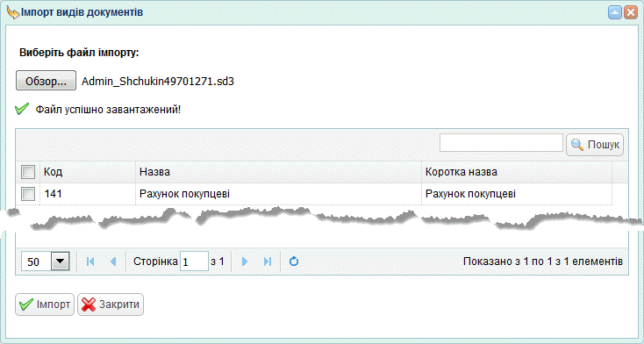Go to the previous page
The height and width of the screenshot is (344, 644).
(x=113, y=262)
